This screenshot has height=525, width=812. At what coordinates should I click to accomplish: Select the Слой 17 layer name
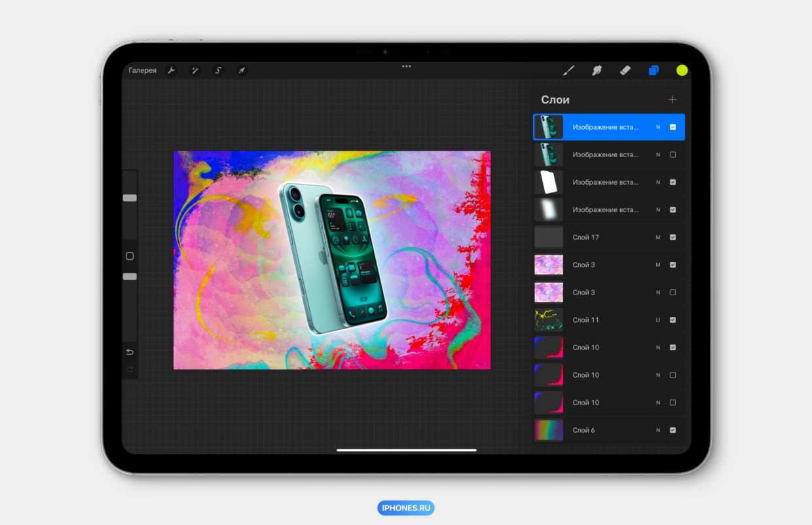coord(585,237)
